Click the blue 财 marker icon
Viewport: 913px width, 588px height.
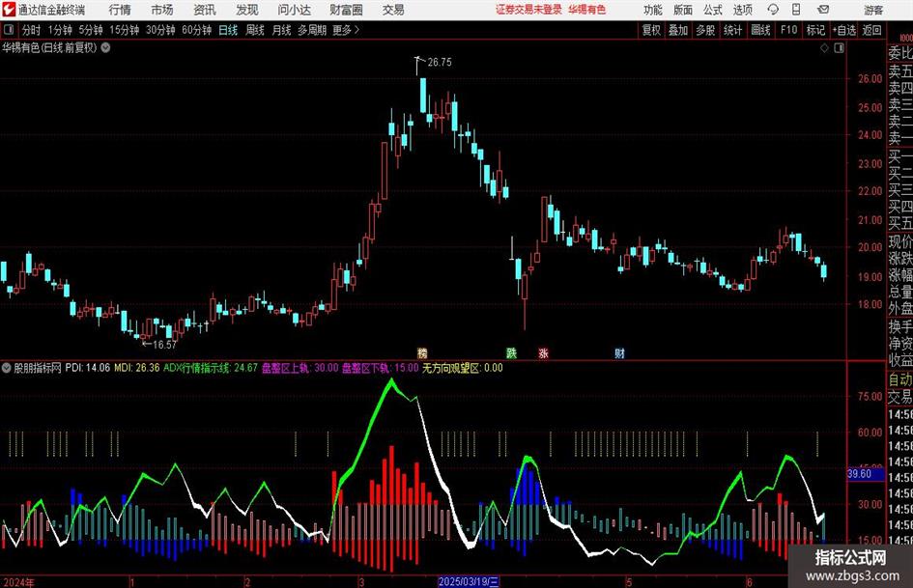tap(619, 352)
